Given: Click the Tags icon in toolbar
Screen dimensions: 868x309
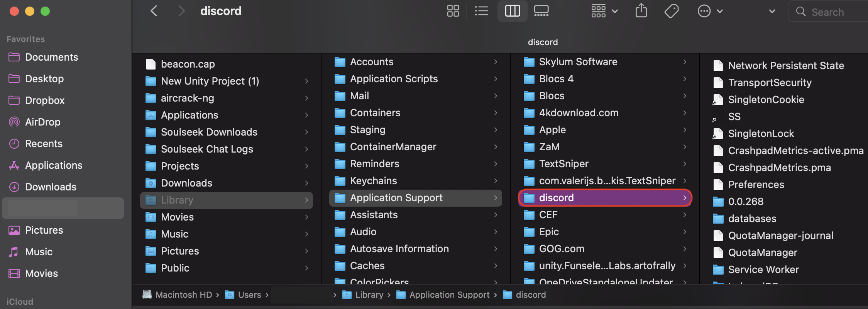Looking at the screenshot, I should click(672, 11).
